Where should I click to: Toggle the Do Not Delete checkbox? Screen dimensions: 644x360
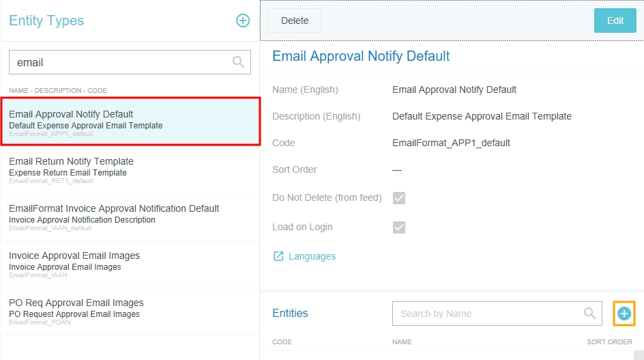399,198
